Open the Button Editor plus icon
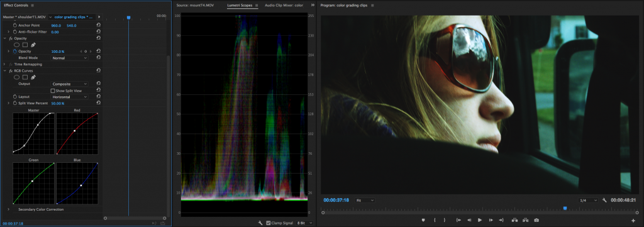The width and height of the screenshot is (644, 227). 633,221
